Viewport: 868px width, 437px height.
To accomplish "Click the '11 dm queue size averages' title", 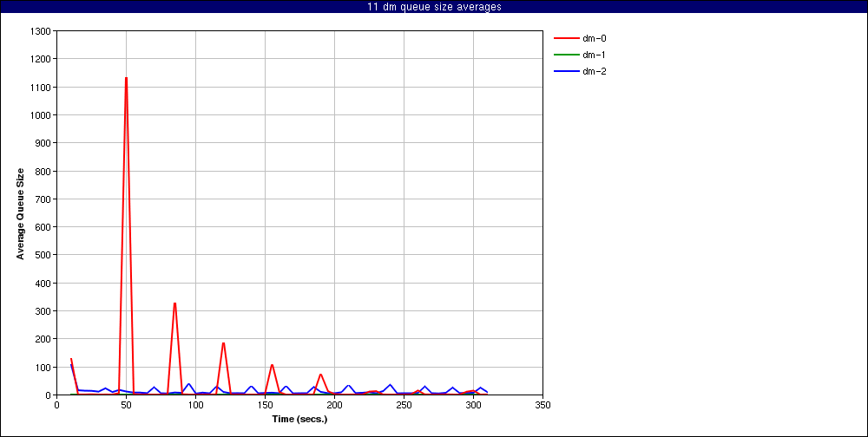I will pos(434,7).
